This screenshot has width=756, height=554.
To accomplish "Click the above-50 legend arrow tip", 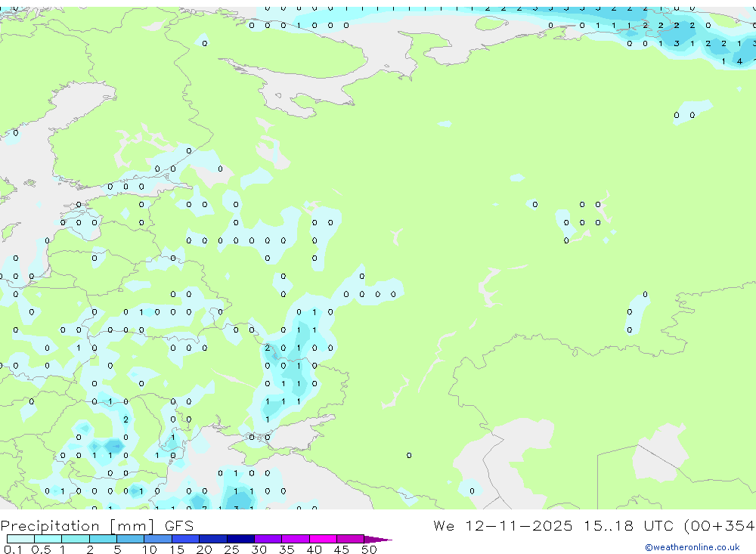I will coord(379,540).
